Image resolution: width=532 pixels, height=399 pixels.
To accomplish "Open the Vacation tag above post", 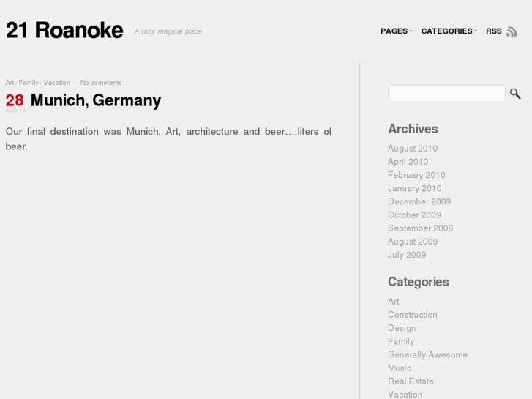I will (57, 83).
